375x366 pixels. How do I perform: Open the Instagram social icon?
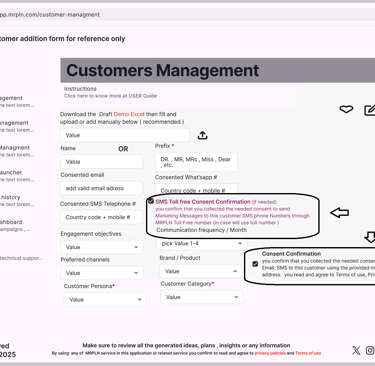[370, 350]
